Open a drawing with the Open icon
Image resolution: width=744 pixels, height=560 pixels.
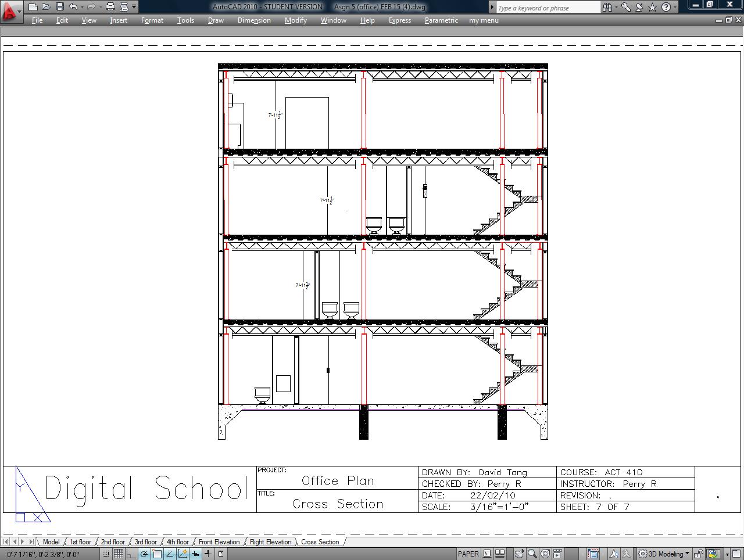pos(46,6)
